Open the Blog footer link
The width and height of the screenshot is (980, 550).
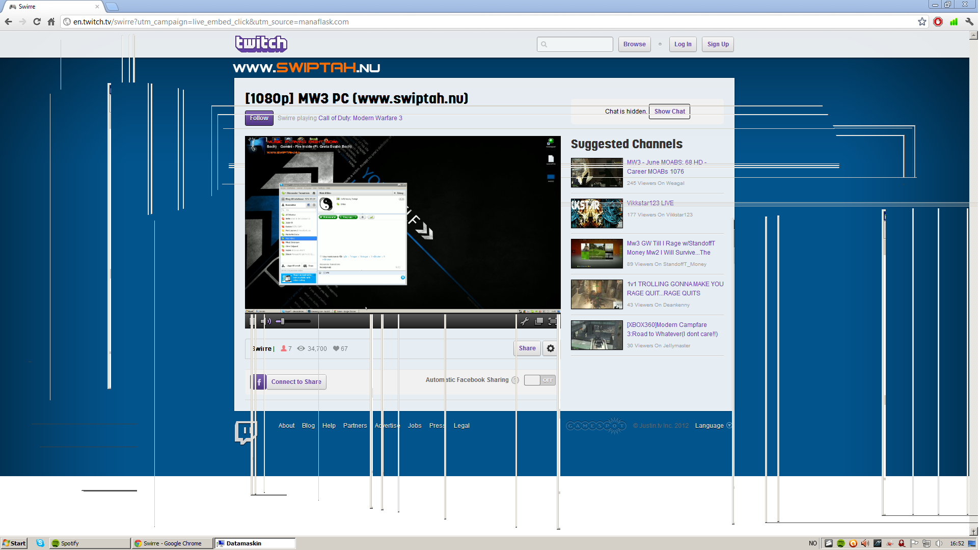click(308, 426)
